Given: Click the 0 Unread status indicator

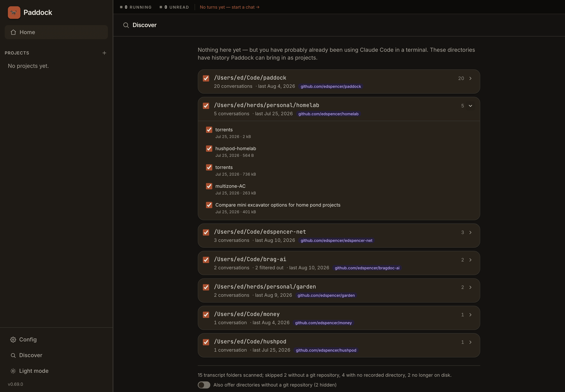Looking at the screenshot, I should [174, 7].
